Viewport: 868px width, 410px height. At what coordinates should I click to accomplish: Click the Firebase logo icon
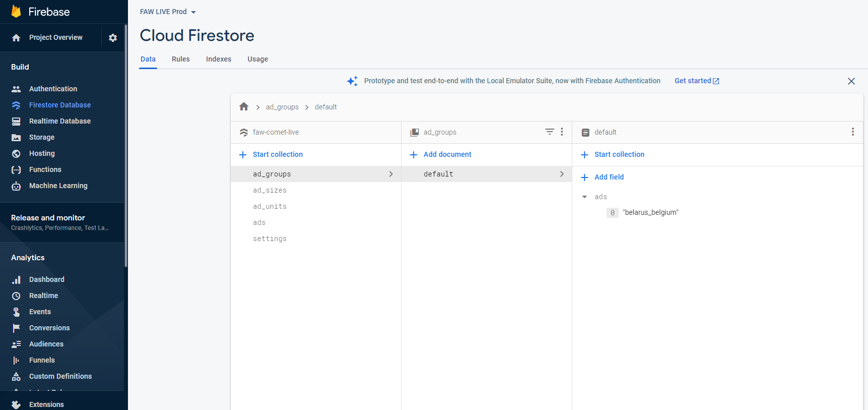click(16, 12)
